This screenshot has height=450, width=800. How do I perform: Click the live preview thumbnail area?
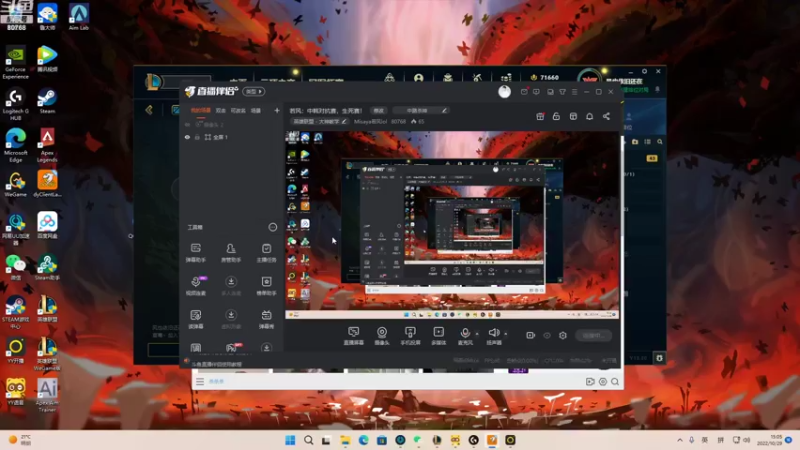click(452, 225)
